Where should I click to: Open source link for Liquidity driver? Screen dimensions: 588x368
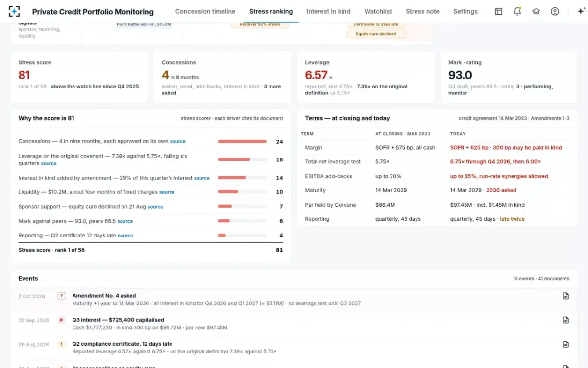[x=167, y=192]
